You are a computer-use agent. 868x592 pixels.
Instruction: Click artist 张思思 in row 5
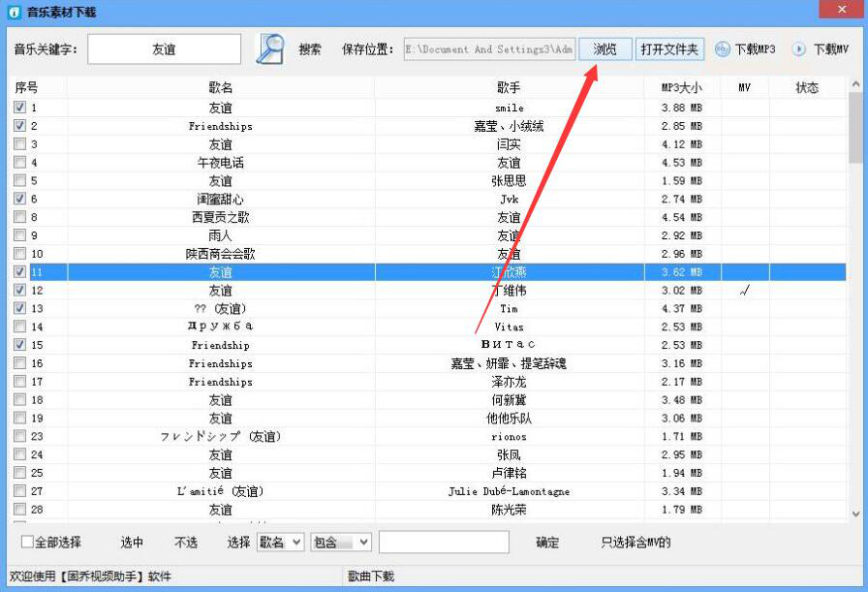pos(509,180)
